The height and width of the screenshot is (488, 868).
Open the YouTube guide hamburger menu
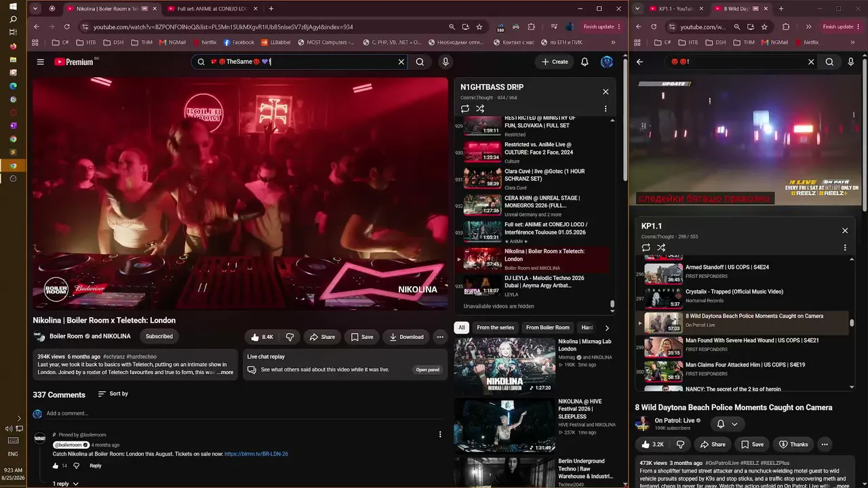click(40, 62)
